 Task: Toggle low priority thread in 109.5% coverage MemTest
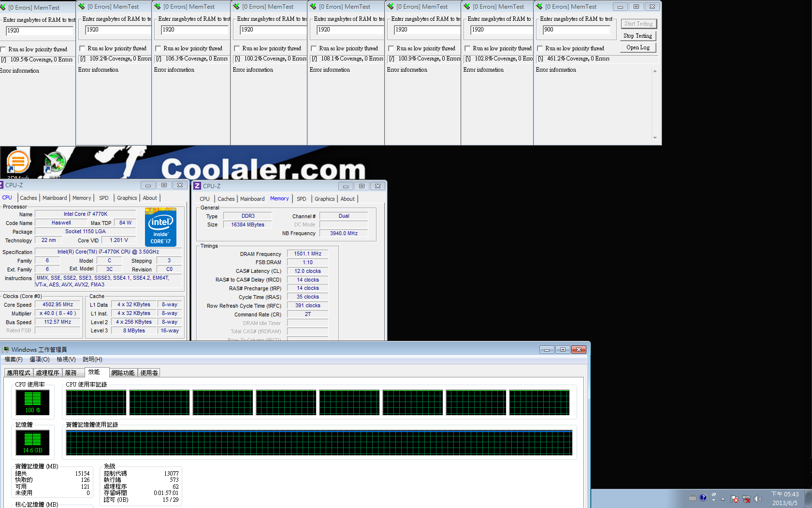(3, 49)
